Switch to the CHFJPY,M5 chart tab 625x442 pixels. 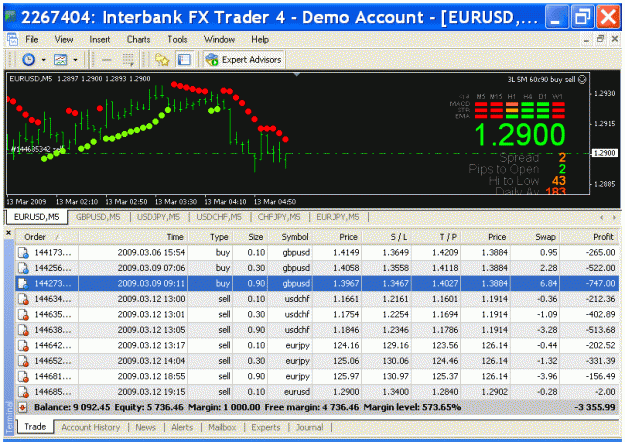pyautogui.click(x=279, y=217)
